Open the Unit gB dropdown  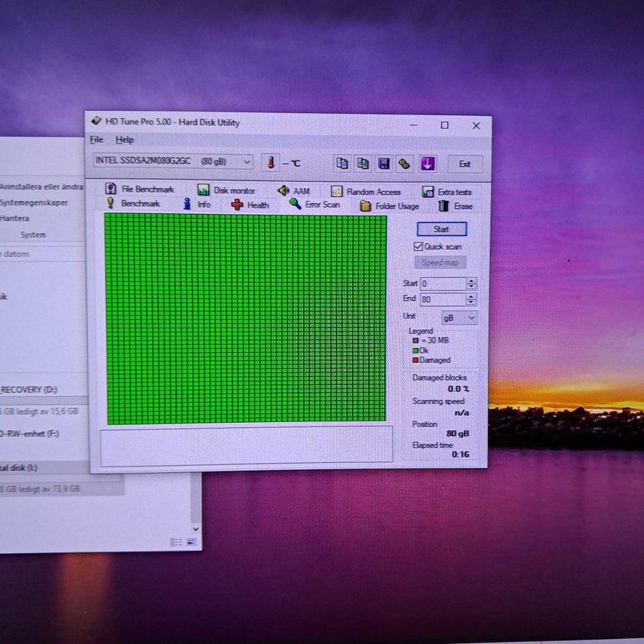[459, 318]
